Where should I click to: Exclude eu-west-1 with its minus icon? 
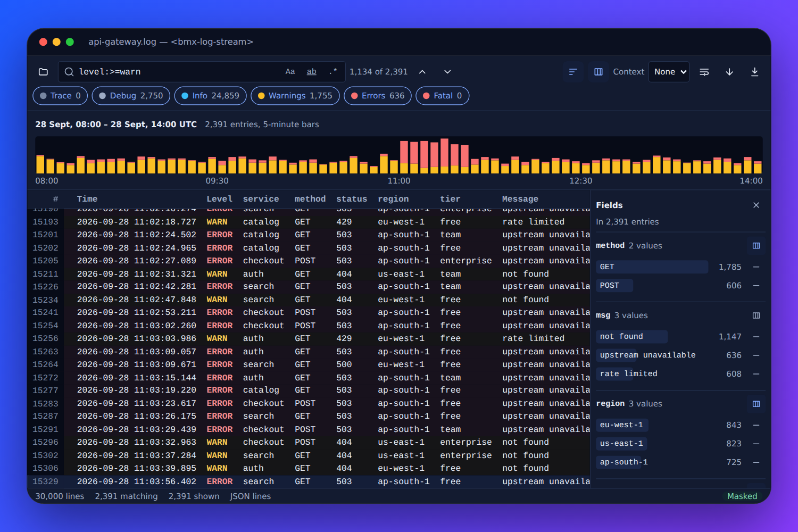click(756, 425)
